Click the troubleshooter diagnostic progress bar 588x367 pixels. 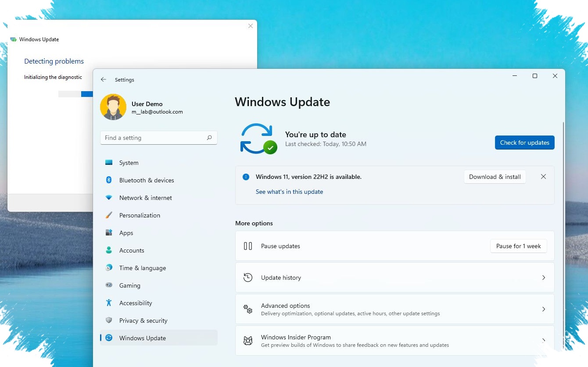pos(75,94)
